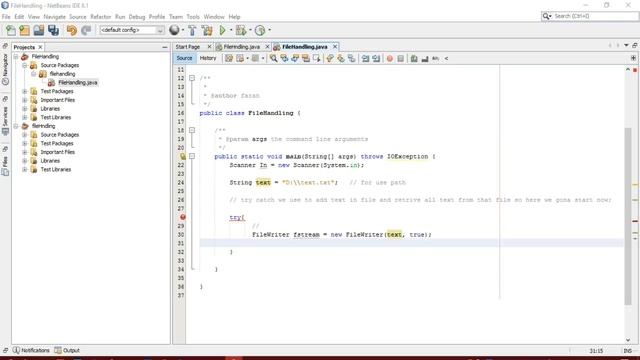Open the File menu
This screenshot has height=360, width=640.
[6, 17]
